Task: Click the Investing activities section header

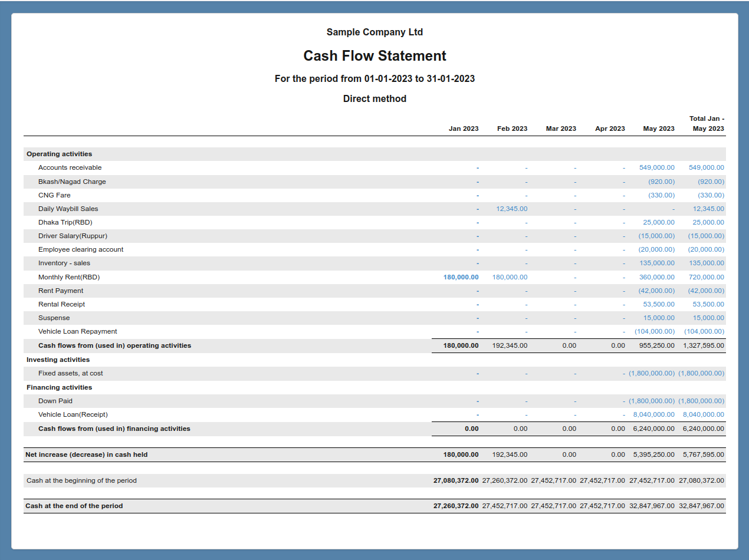Action: [57, 359]
